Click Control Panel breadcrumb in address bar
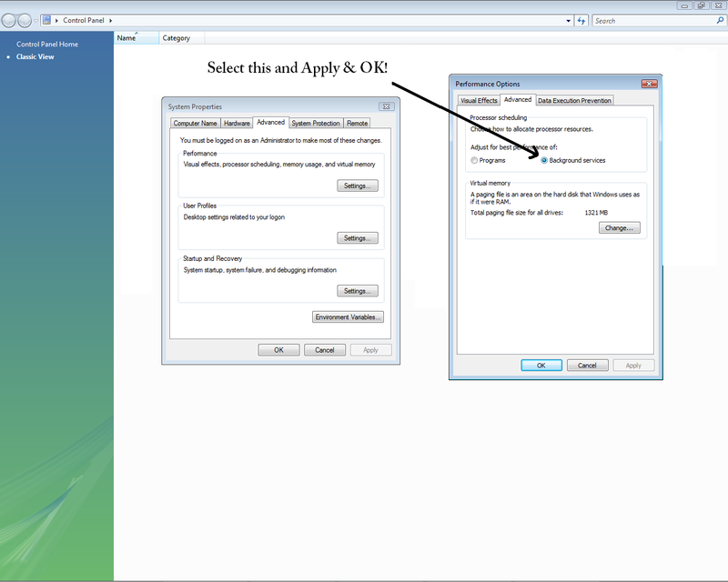Viewport: 728px width, 582px height. (x=84, y=20)
